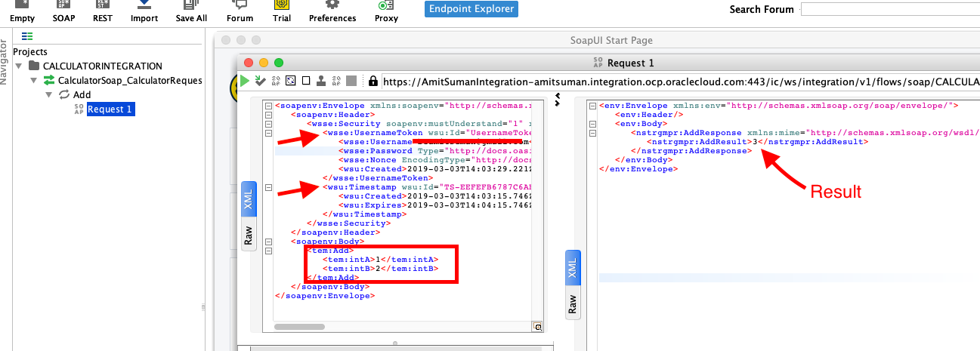
Task: Fold the soapenv:Body element
Action: click(x=269, y=241)
